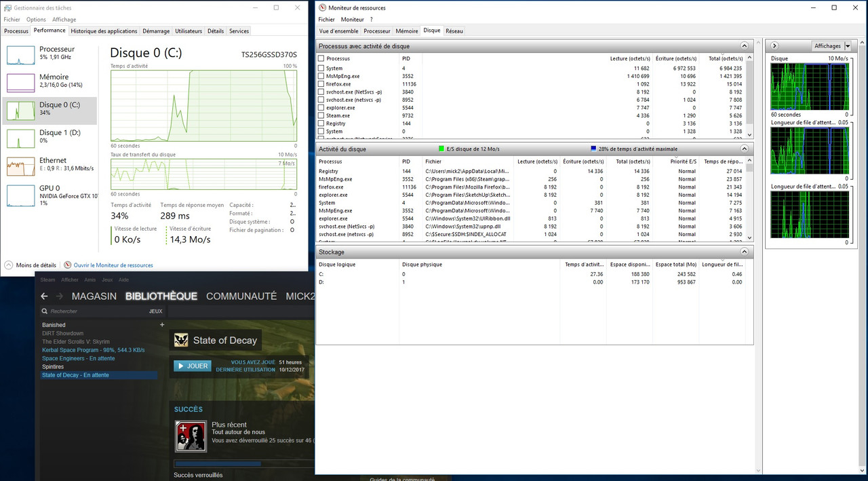
Task: Check the System PID 4 process checkbox
Action: point(321,69)
